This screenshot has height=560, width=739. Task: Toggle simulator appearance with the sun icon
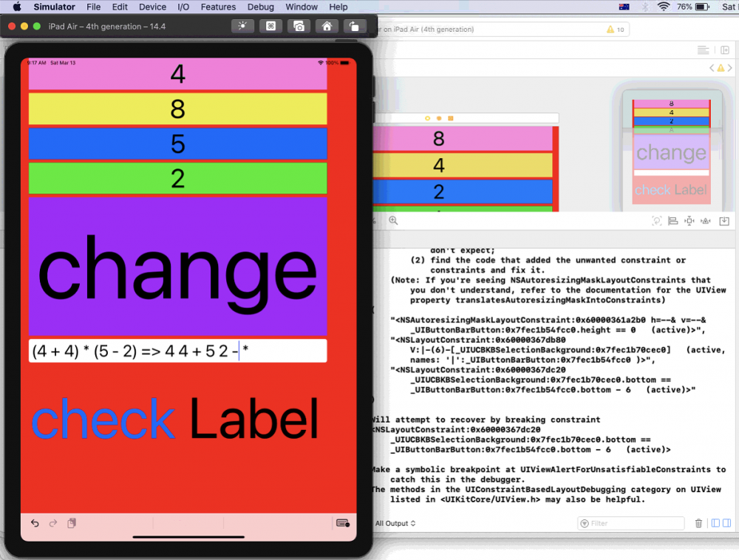click(x=242, y=26)
